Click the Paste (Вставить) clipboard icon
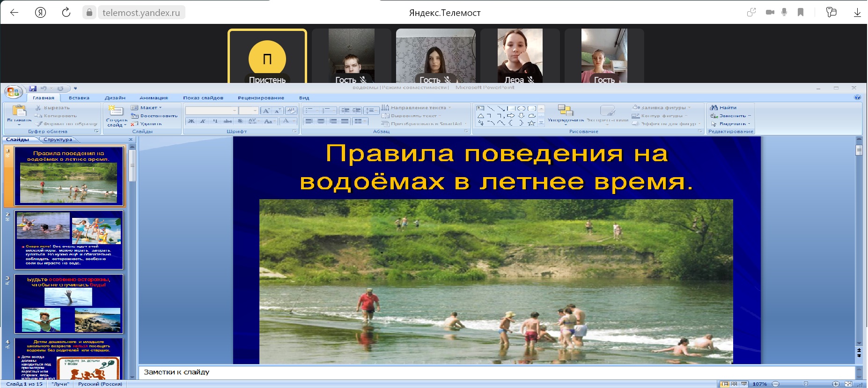 (x=19, y=112)
